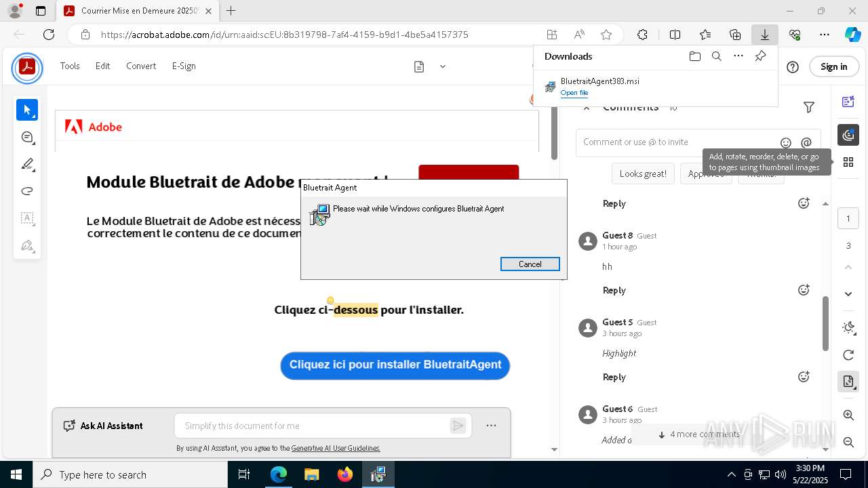
Task: Open File Explorer from the taskbar
Action: [311, 474]
